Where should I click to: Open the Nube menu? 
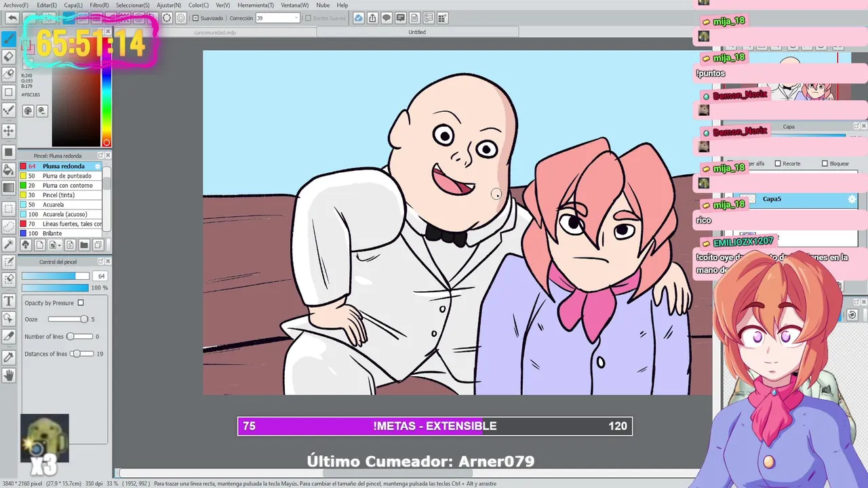tap(323, 5)
